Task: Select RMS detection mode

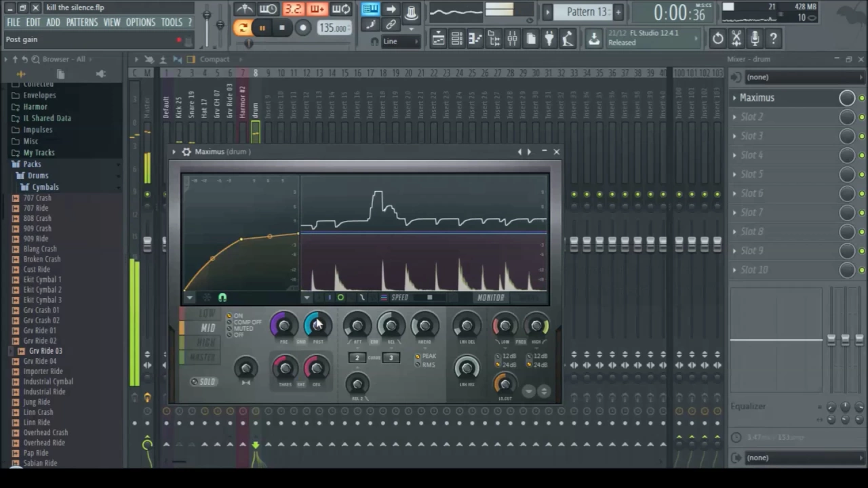Action: tap(418, 365)
